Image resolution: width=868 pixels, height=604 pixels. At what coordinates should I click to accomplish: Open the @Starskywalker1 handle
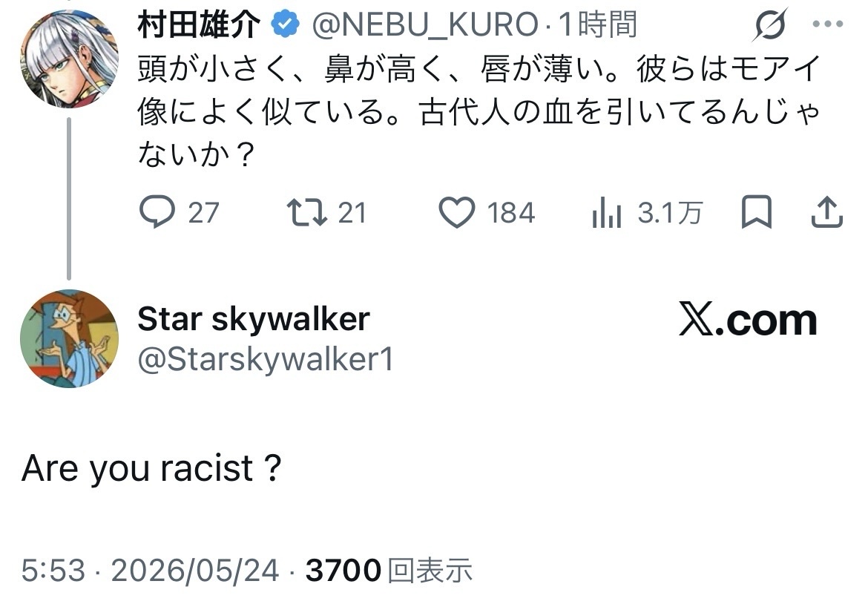click(266, 359)
